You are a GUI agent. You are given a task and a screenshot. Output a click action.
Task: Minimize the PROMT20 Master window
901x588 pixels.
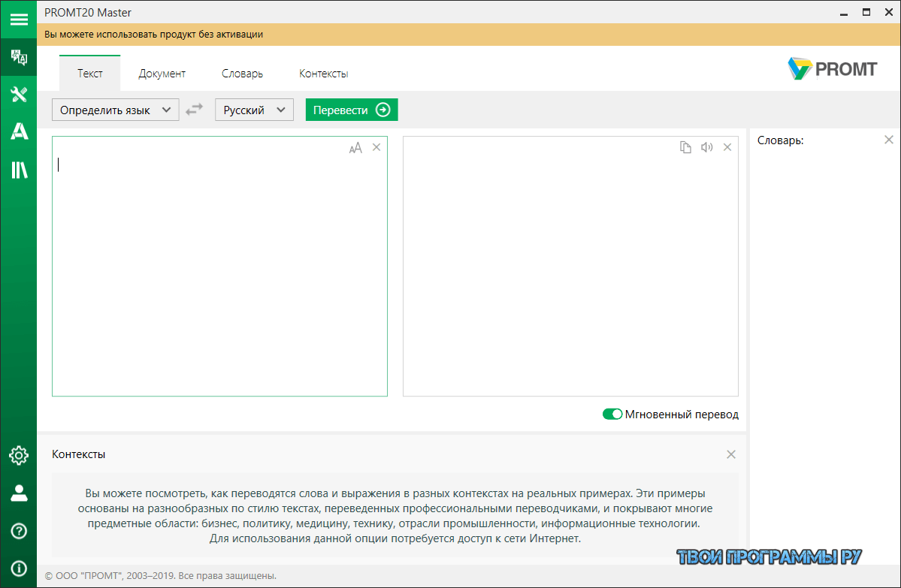pyautogui.click(x=844, y=13)
